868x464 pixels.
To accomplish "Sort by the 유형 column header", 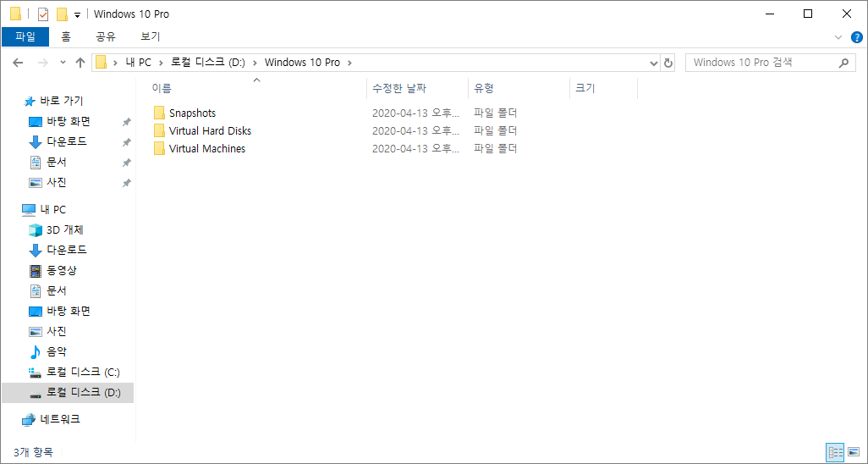I will click(519, 88).
